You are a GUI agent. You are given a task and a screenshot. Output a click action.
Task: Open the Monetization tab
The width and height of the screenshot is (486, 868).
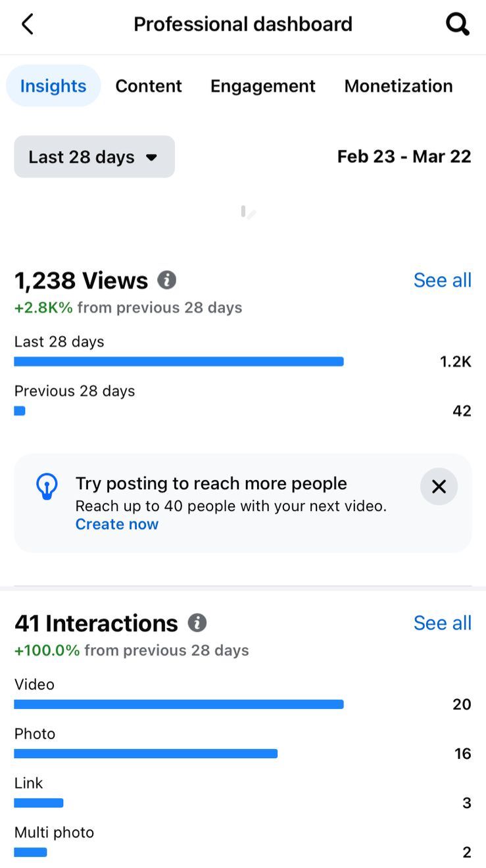point(399,86)
